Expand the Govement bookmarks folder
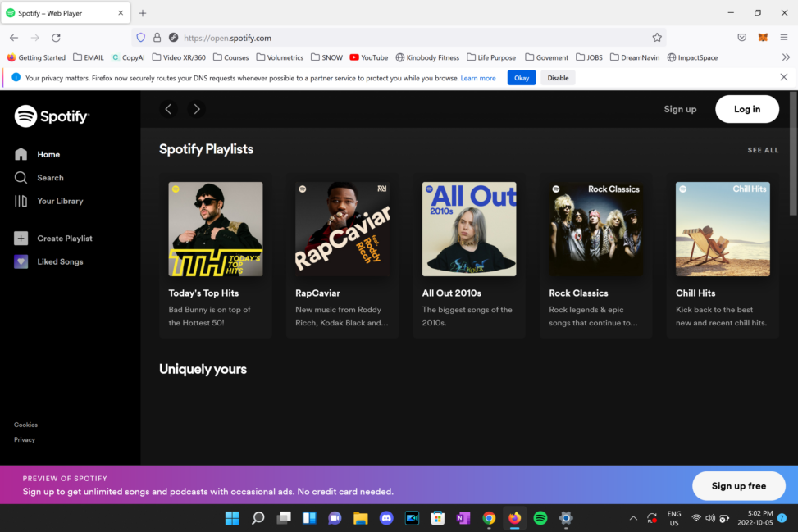798x532 pixels. click(547, 57)
